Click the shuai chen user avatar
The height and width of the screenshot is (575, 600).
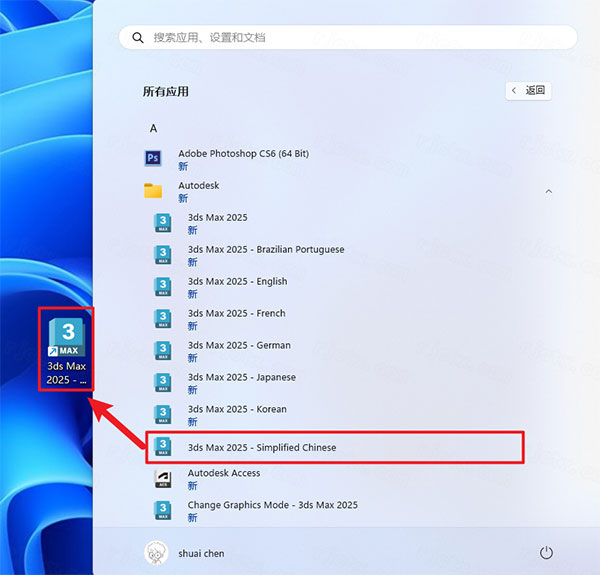pyautogui.click(x=155, y=552)
